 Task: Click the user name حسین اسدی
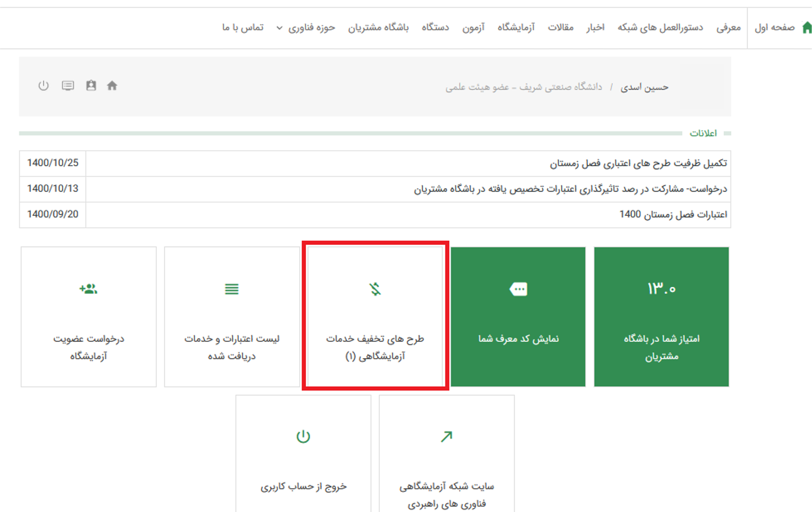(x=644, y=87)
